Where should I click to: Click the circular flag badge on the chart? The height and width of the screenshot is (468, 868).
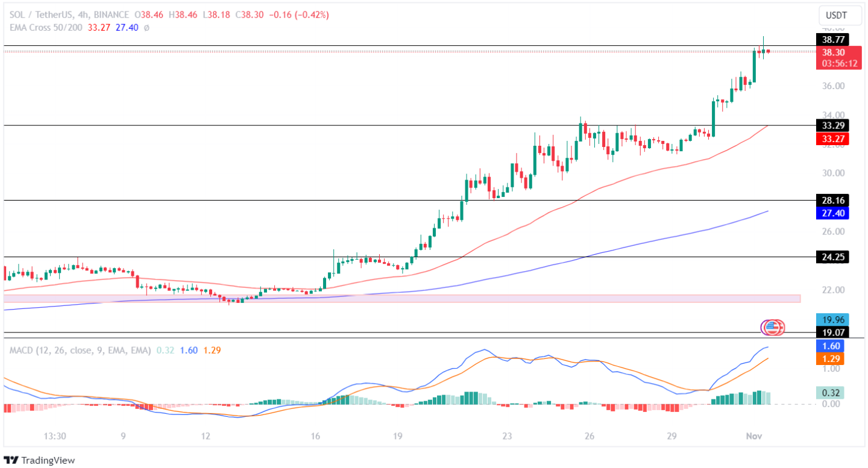(772, 328)
